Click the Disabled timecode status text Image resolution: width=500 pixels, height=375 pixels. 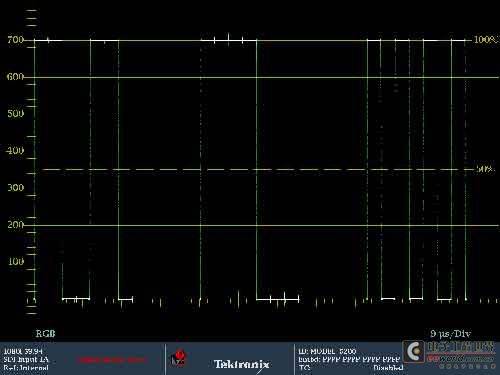388,368
